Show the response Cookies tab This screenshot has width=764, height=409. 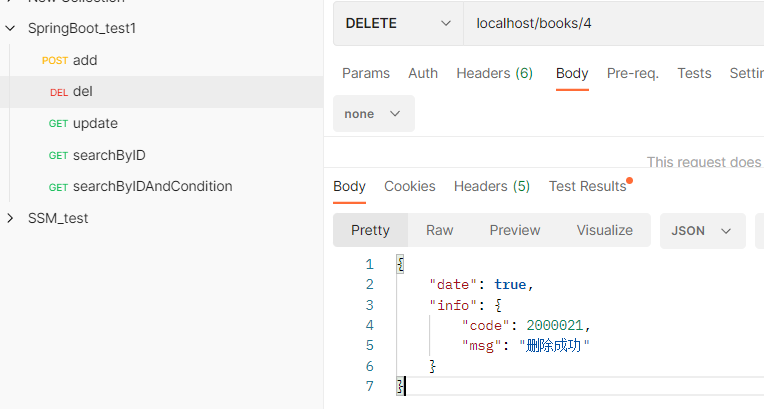click(410, 186)
